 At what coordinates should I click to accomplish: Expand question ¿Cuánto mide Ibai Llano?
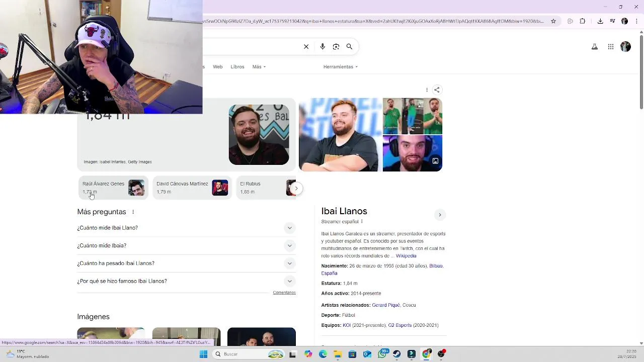click(186, 228)
